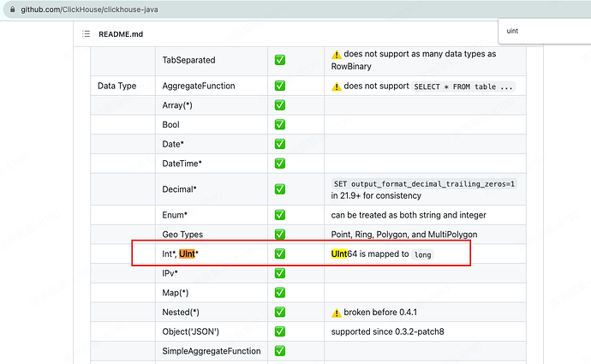
Task: Click green checkmark in TabSeparated row
Action: 280,60
